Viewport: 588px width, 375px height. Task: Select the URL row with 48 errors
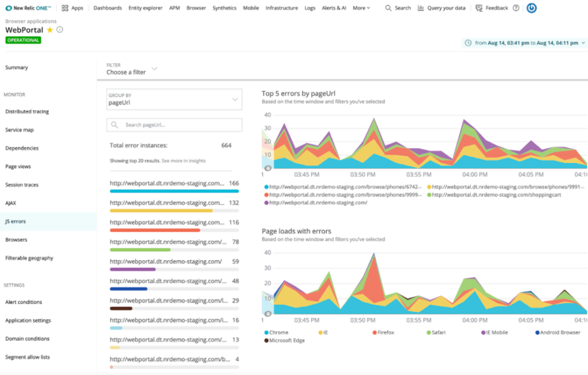click(x=175, y=283)
